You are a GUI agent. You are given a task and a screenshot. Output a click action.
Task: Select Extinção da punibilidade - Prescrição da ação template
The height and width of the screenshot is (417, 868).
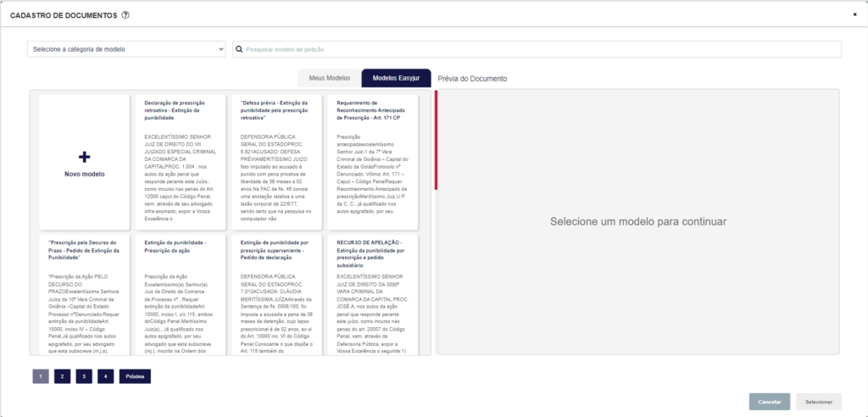pos(181,295)
